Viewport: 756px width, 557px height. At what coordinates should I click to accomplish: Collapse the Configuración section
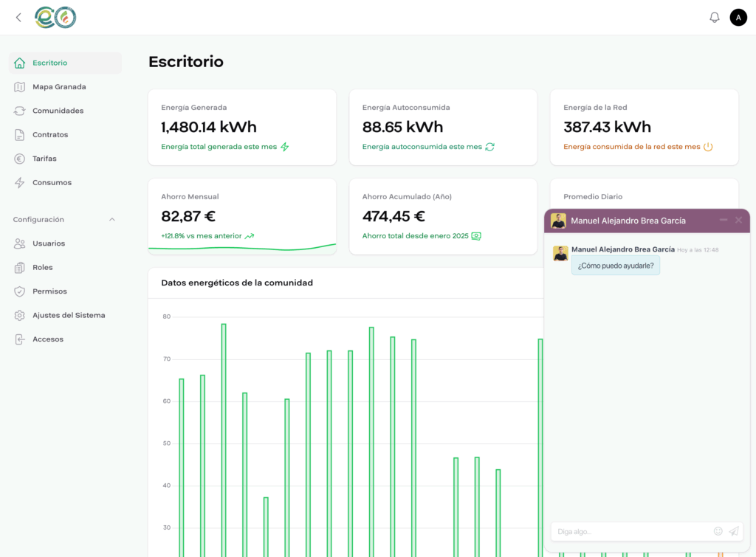click(112, 219)
